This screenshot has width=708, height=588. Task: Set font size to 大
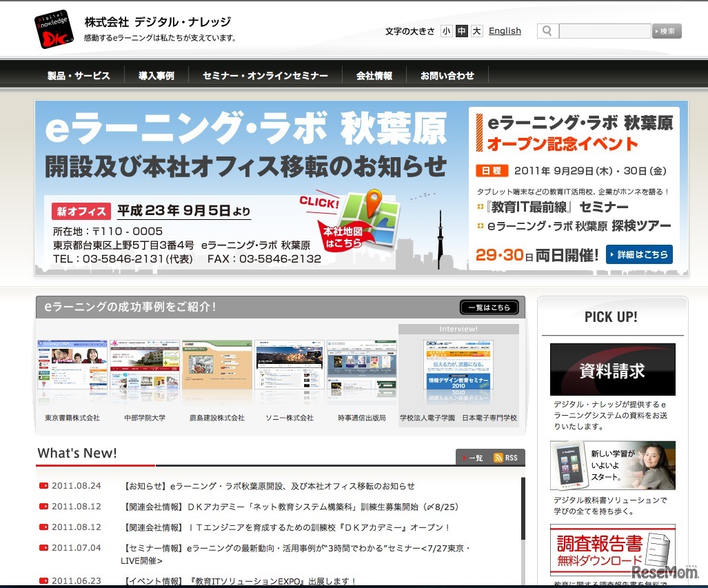[477, 31]
